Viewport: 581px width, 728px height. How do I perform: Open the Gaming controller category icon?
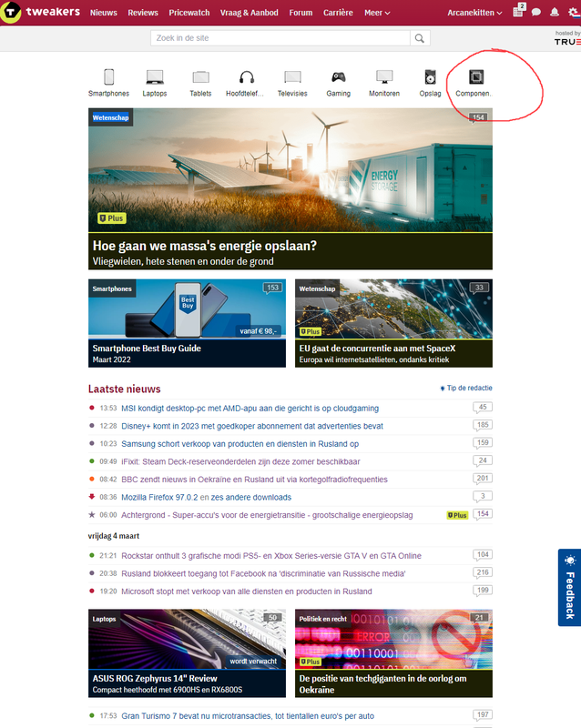pyautogui.click(x=338, y=77)
